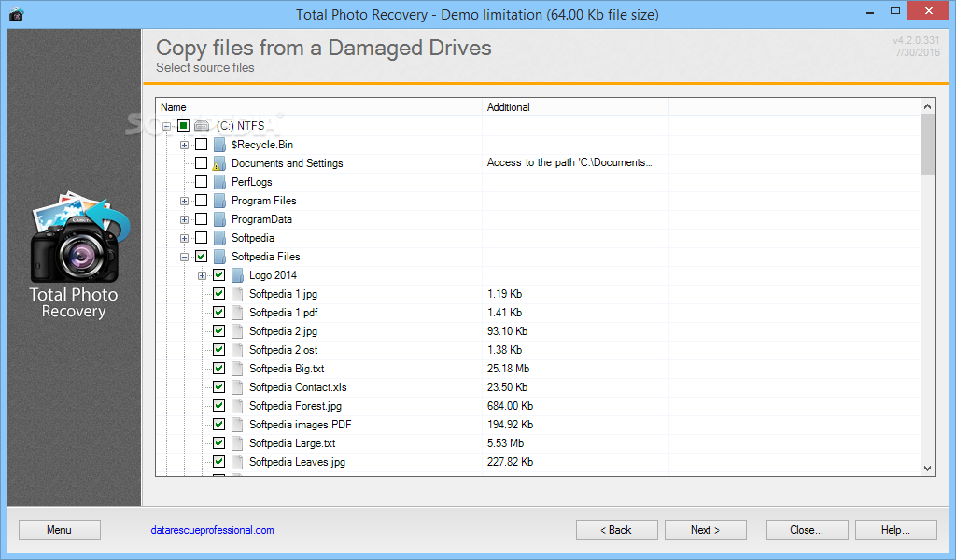Click the PerfLogs folder icon
Screen dimensions: 956x560
[219, 182]
